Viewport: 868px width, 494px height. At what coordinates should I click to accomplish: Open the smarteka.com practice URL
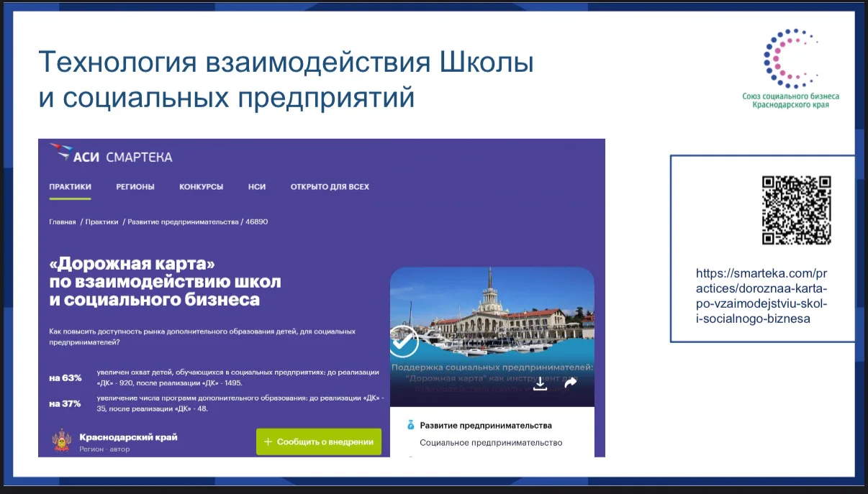coord(762,296)
